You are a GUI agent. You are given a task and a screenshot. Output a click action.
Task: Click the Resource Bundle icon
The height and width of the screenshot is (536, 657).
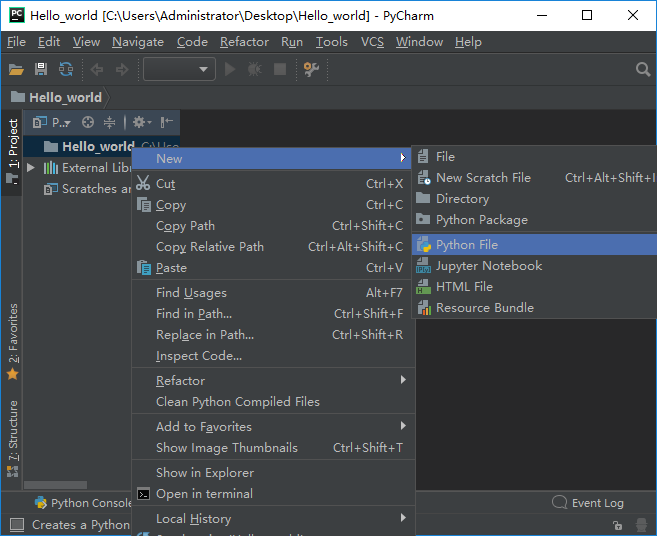[424, 308]
